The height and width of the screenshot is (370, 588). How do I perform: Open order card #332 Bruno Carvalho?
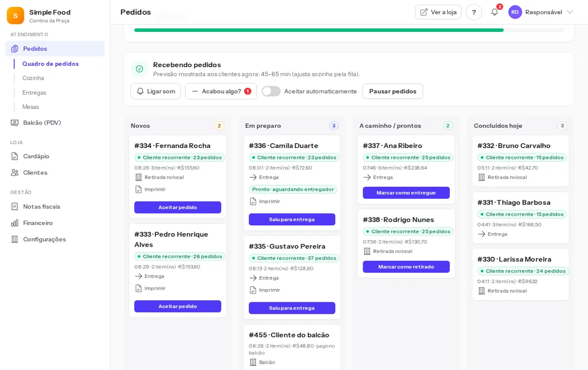(520, 161)
